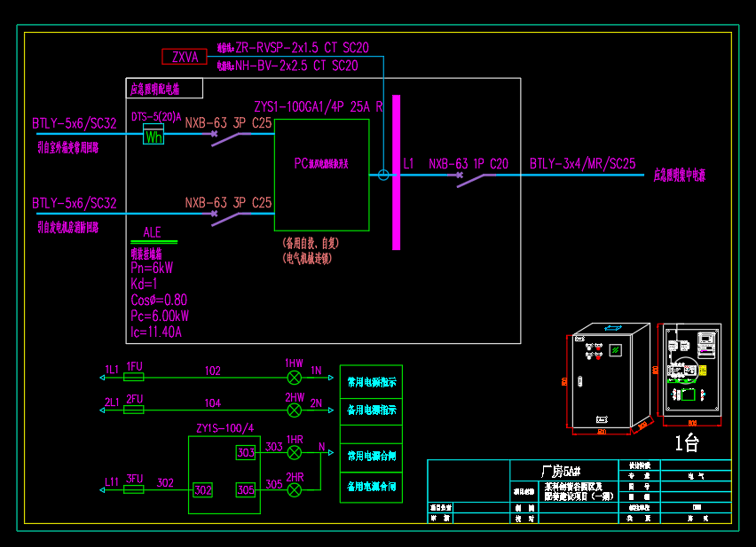This screenshot has width=756, height=547.
Task: Click the 1L1 terminal label
Action: 112,370
